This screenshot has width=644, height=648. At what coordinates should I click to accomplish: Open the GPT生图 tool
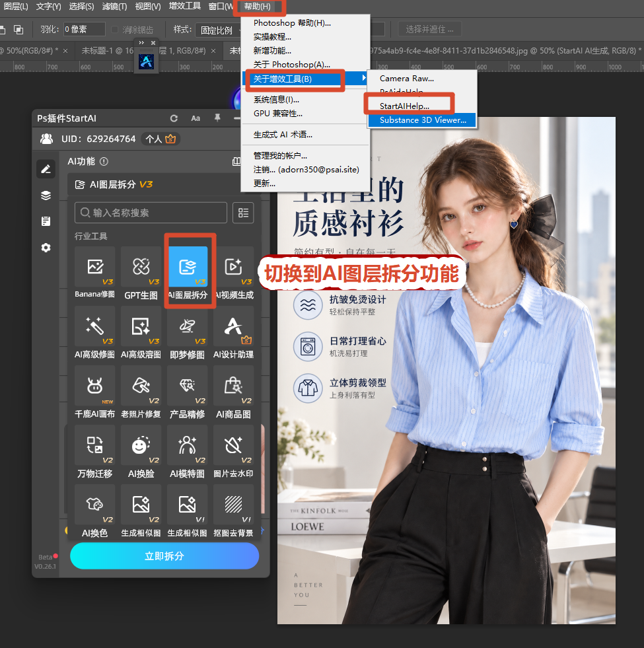pyautogui.click(x=141, y=267)
